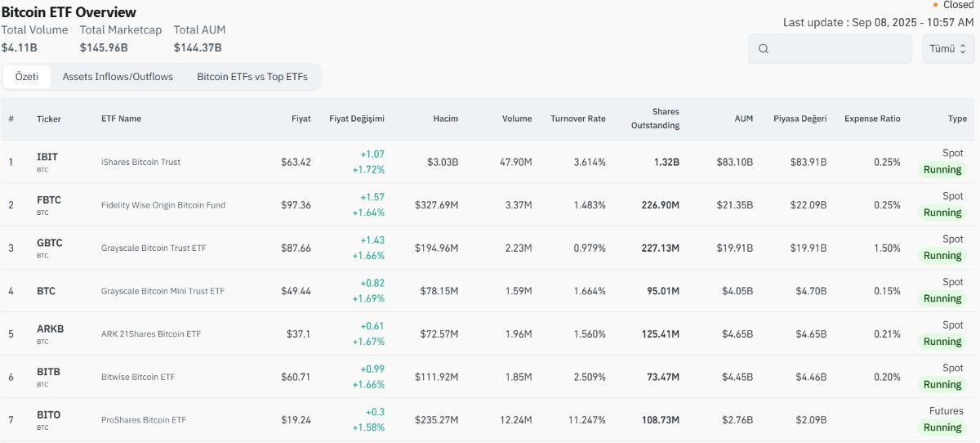Image resolution: width=980 pixels, height=443 pixels.
Task: Sort by Shares Outstanding column header
Action: tap(655, 119)
